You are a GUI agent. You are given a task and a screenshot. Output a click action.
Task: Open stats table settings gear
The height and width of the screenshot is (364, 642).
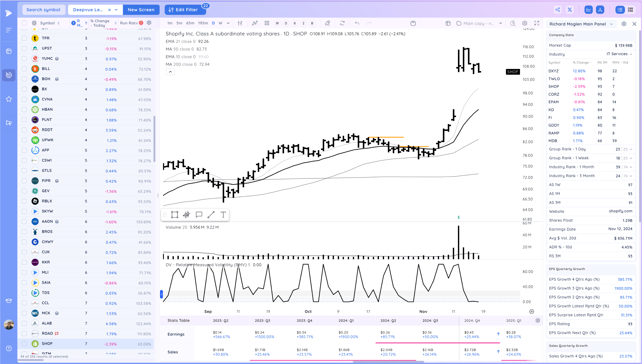click(538, 321)
